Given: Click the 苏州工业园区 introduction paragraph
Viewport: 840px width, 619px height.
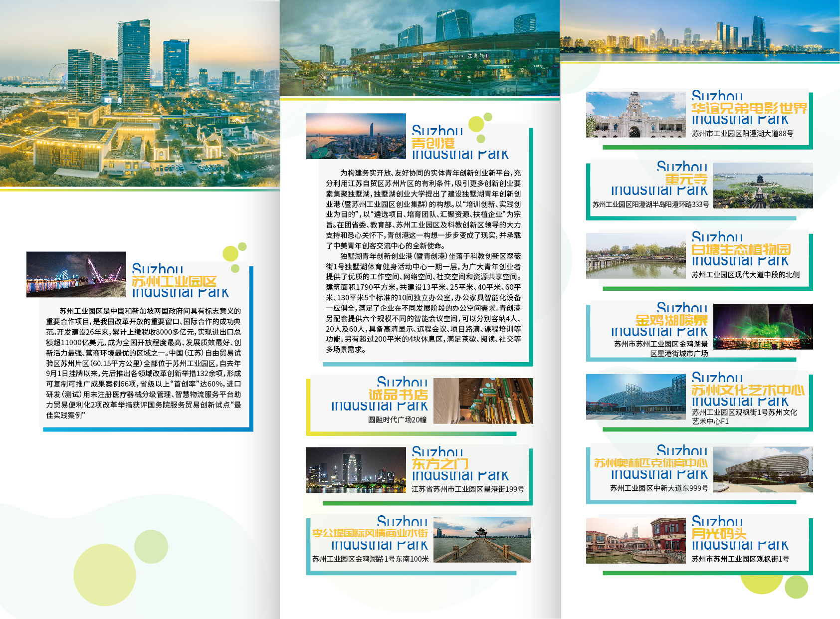Looking at the screenshot, I should (x=144, y=363).
